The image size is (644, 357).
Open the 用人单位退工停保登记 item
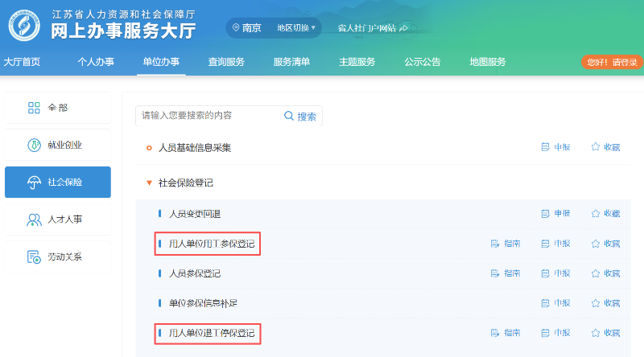click(x=211, y=333)
